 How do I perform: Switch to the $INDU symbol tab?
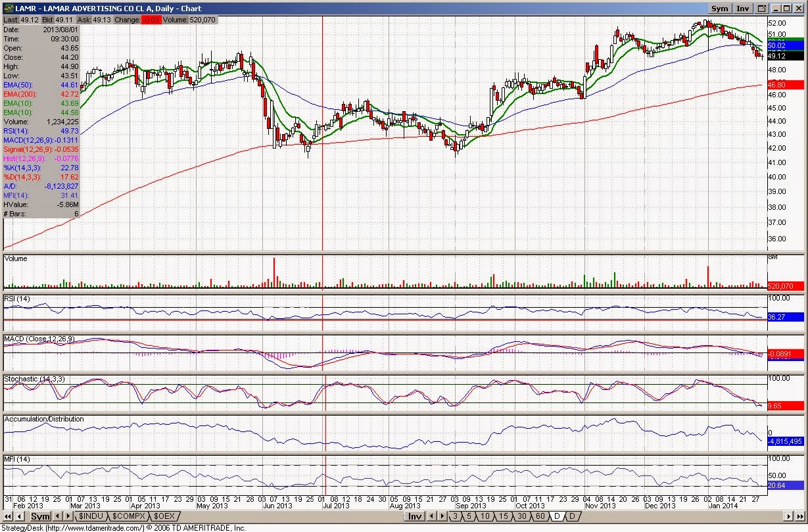click(91, 516)
